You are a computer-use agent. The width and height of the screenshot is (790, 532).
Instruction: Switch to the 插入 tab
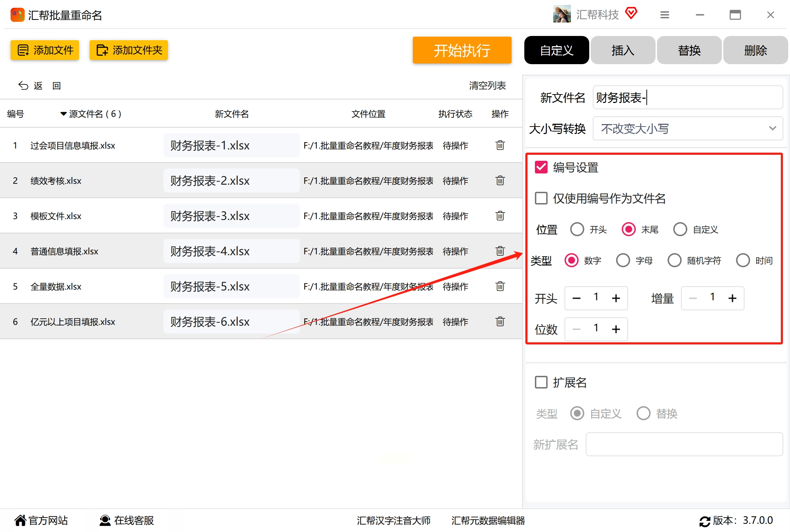click(623, 50)
